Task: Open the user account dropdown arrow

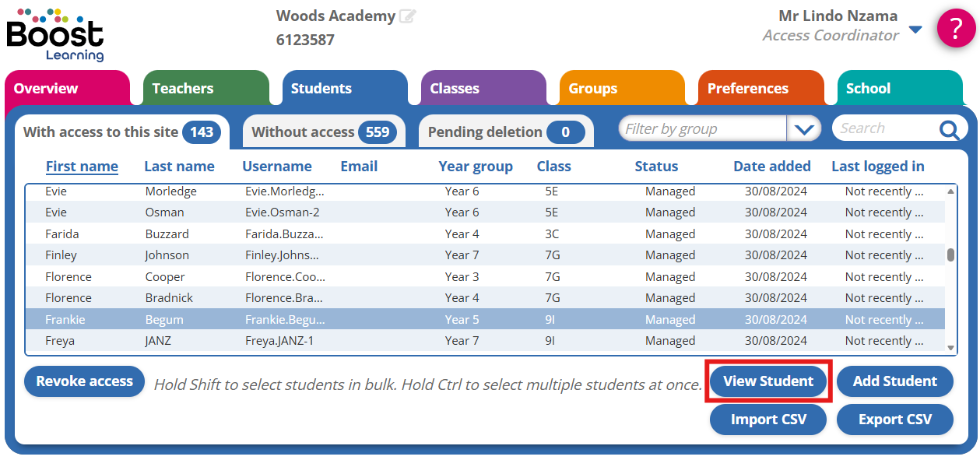Action: pyautogui.click(x=915, y=30)
